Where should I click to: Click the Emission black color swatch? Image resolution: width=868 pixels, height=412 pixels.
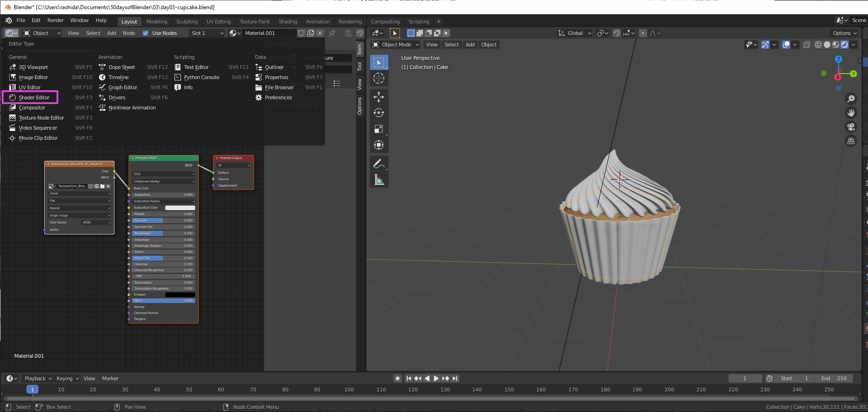pos(180,295)
